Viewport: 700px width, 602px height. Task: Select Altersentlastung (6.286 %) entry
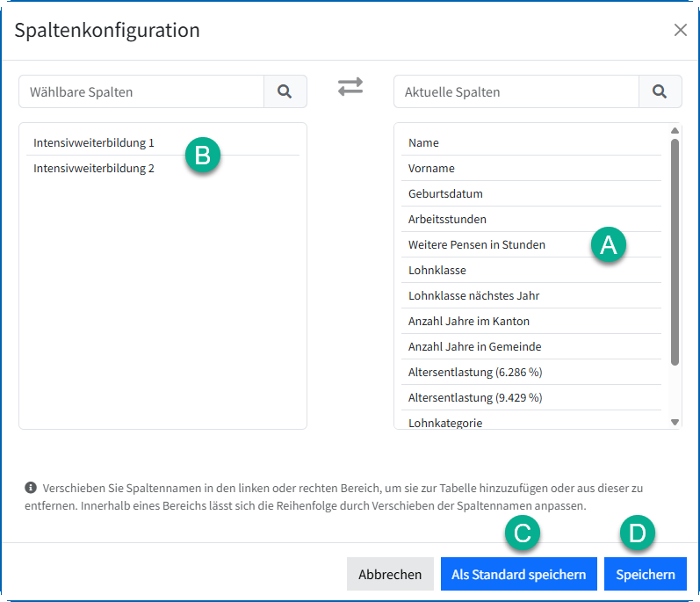(474, 372)
